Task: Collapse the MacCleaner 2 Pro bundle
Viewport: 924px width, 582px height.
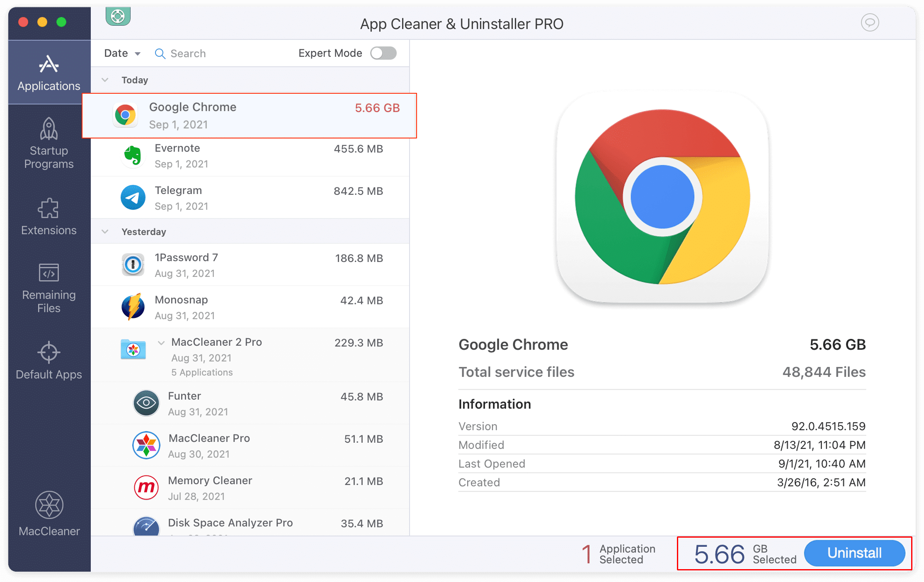Action: click(x=161, y=342)
